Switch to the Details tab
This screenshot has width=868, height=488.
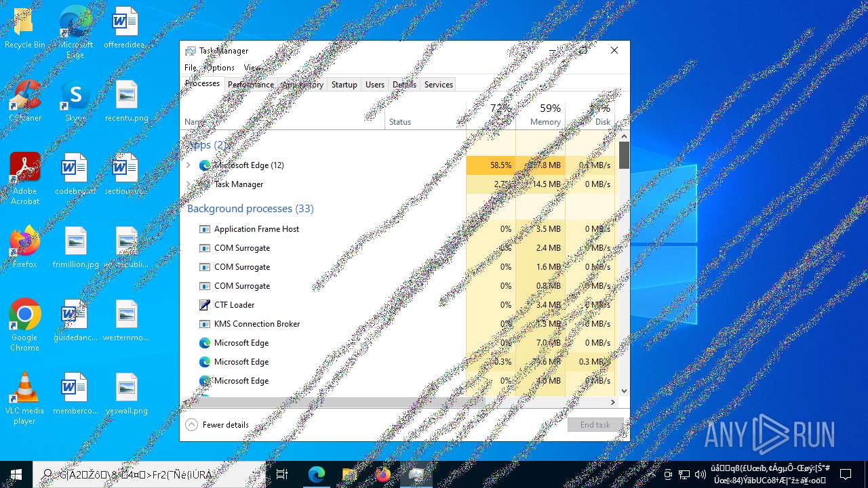404,85
